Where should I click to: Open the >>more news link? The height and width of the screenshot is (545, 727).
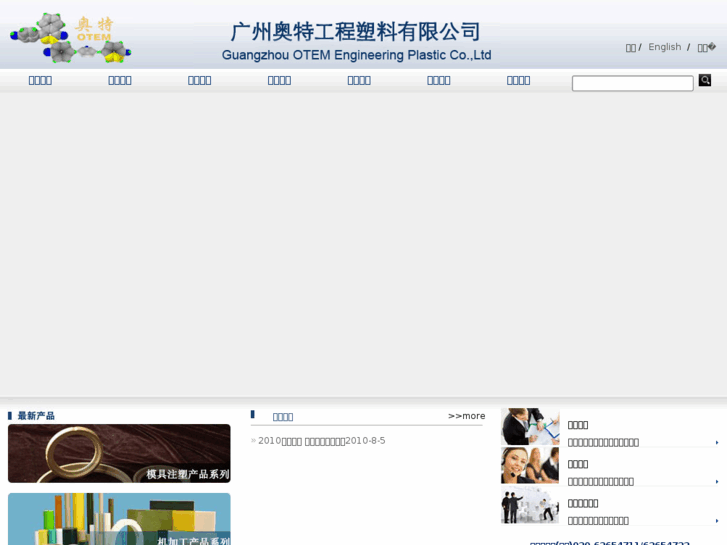click(466, 416)
